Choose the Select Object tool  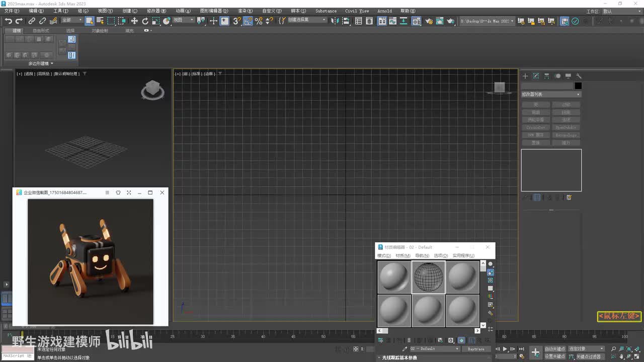(x=90, y=21)
